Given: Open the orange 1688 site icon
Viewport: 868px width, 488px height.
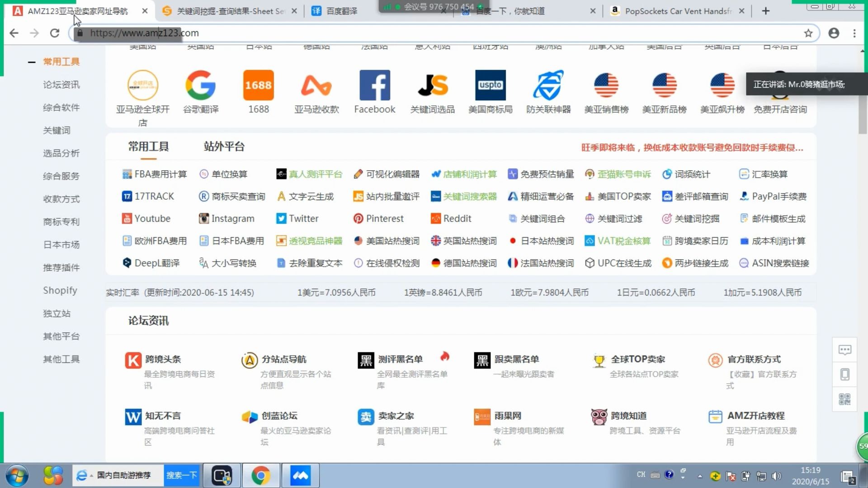Looking at the screenshot, I should pyautogui.click(x=259, y=85).
